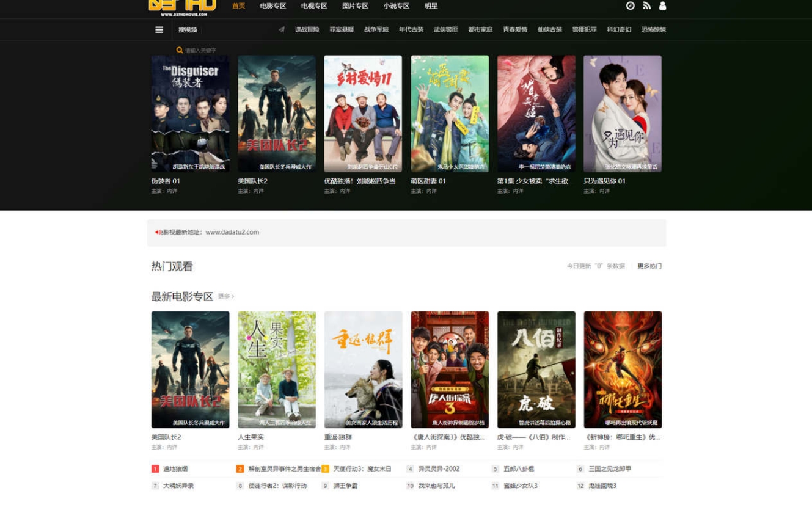Open the 小说专区 menu item

point(396,6)
